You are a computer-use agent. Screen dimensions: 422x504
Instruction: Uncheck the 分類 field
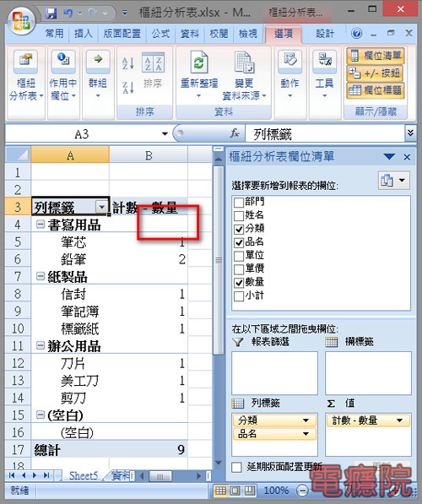pyautogui.click(x=239, y=229)
